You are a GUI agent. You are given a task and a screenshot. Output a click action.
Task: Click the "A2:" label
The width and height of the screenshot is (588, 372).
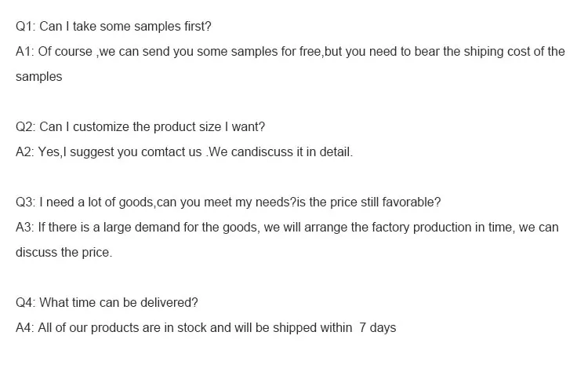pyautogui.click(x=25, y=152)
